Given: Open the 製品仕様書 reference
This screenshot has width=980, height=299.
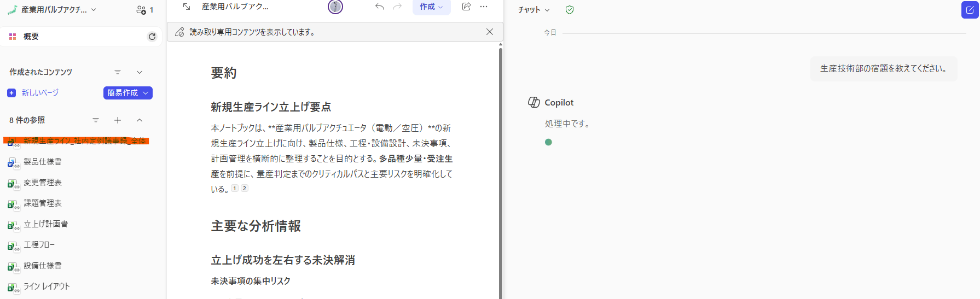Looking at the screenshot, I should (43, 162).
